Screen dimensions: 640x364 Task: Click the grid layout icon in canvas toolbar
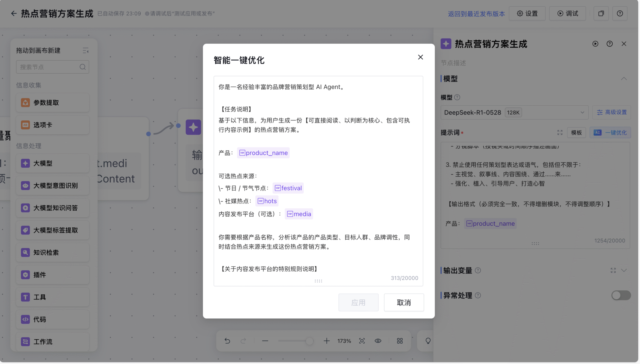point(399,341)
